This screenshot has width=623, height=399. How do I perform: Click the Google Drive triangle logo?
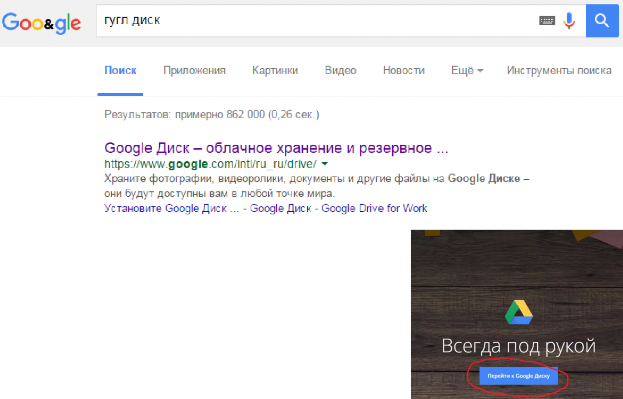click(x=519, y=312)
